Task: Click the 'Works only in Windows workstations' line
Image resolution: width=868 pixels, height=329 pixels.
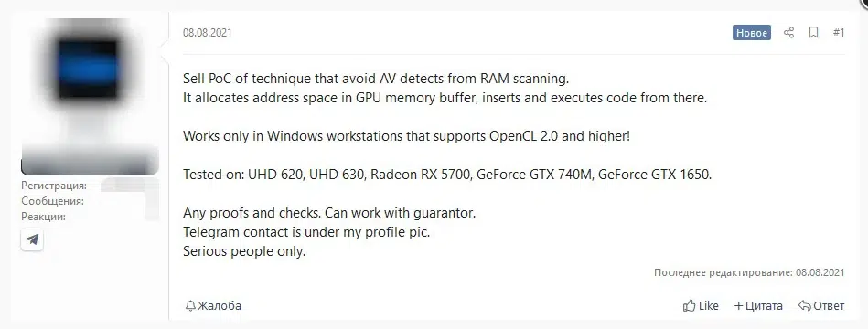Action: point(406,136)
